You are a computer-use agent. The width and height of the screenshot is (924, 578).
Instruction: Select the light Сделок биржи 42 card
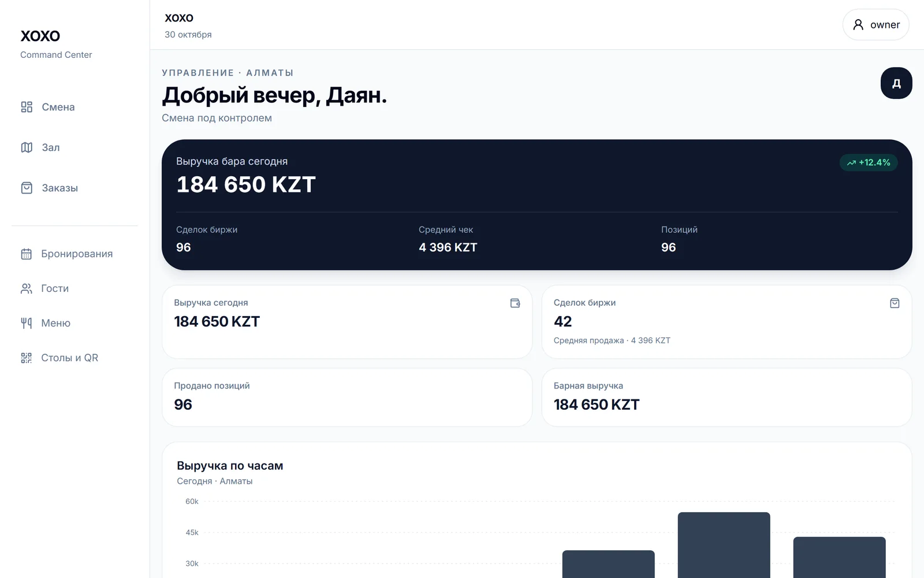coord(726,322)
